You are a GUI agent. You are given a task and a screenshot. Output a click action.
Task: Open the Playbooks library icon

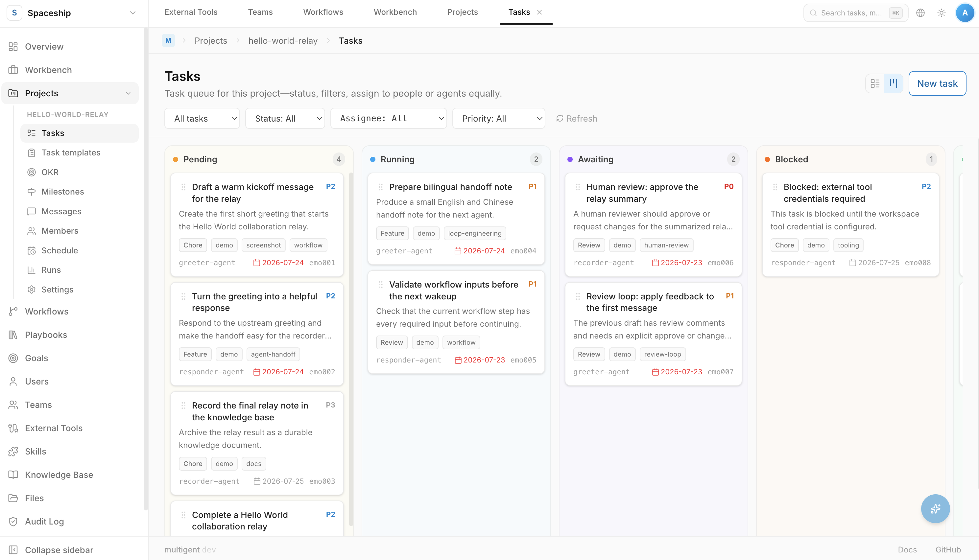tap(13, 335)
